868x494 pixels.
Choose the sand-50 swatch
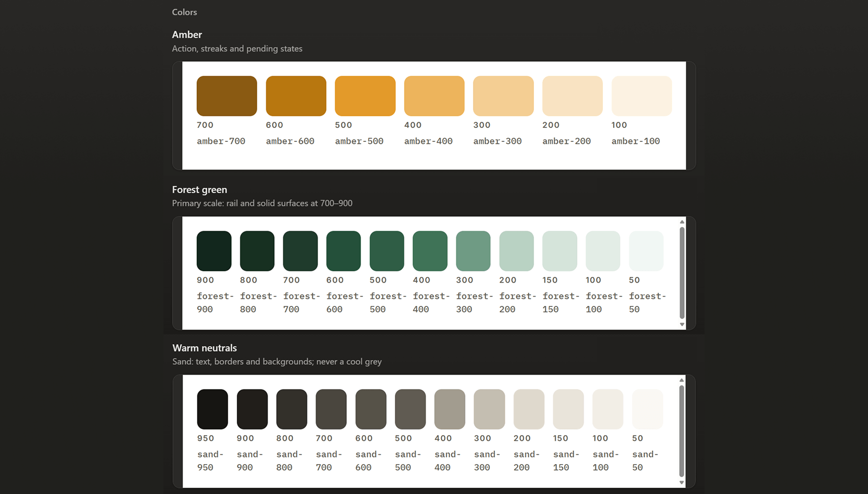(648, 409)
